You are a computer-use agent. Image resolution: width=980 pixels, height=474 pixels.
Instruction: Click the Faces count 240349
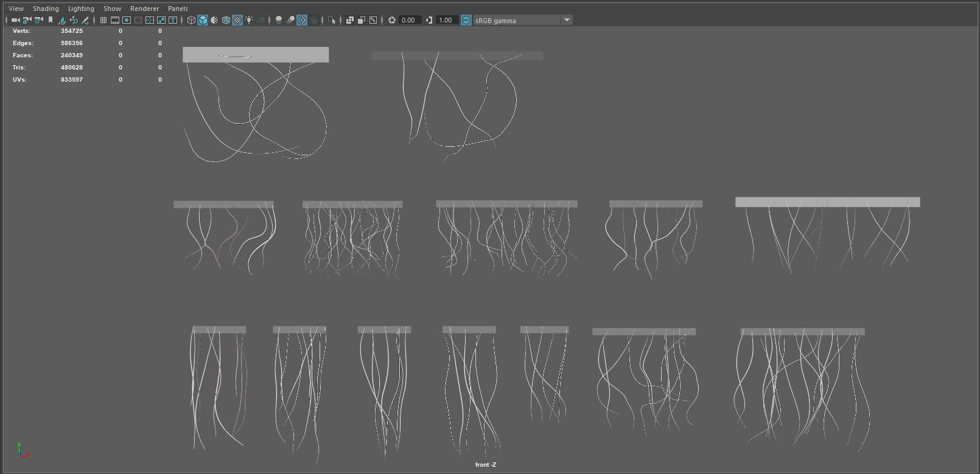coord(72,55)
